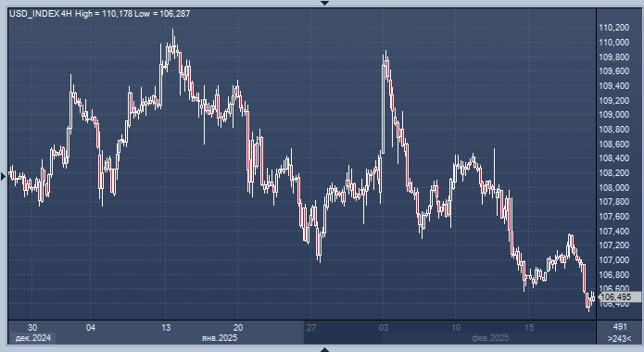Click the фев.2025 month label
The width and height of the screenshot is (644, 352).
pos(490,338)
